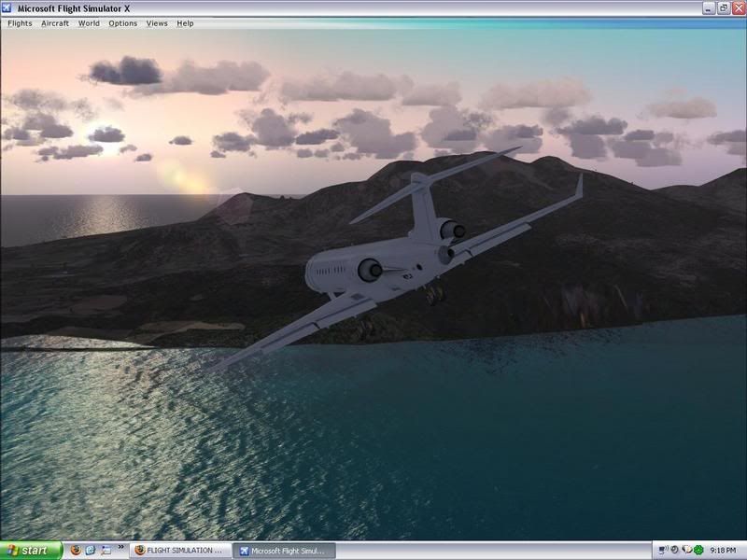Restore down the Flight Simulator window

pyautogui.click(x=722, y=7)
